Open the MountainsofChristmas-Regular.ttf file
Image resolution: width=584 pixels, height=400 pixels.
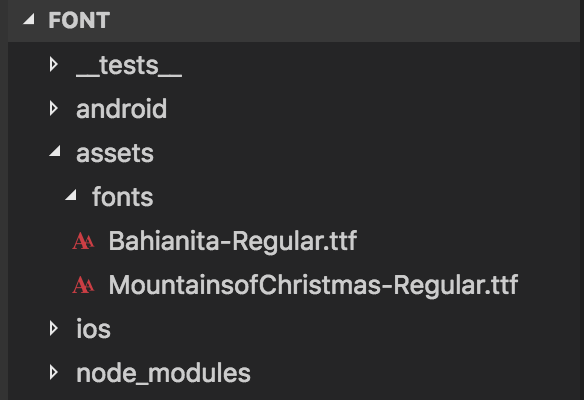coord(313,285)
